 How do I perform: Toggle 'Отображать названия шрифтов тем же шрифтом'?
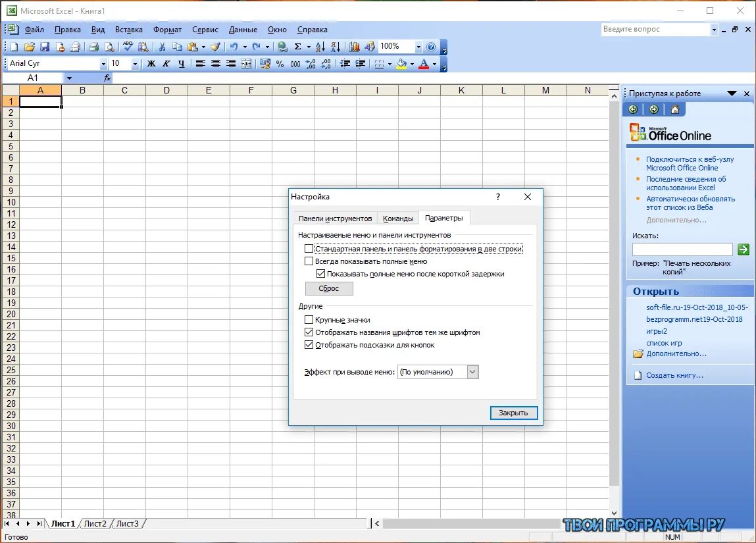[x=309, y=332]
